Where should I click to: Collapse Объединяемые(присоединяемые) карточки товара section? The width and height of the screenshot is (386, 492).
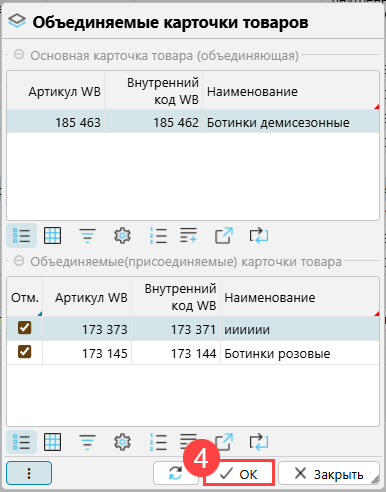pyautogui.click(x=19, y=261)
